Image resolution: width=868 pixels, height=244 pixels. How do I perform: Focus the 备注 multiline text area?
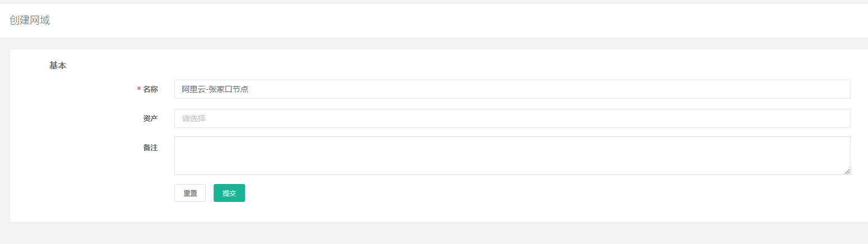[x=511, y=155]
